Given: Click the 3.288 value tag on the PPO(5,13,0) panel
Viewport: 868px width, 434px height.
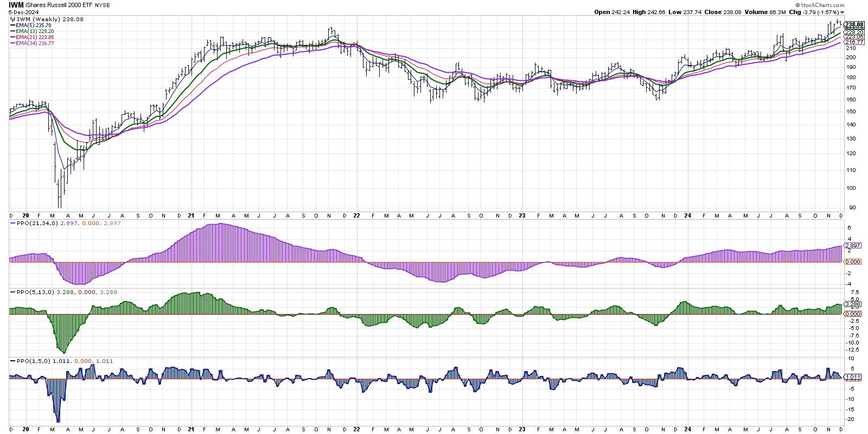Looking at the screenshot, I should pos(853,304).
